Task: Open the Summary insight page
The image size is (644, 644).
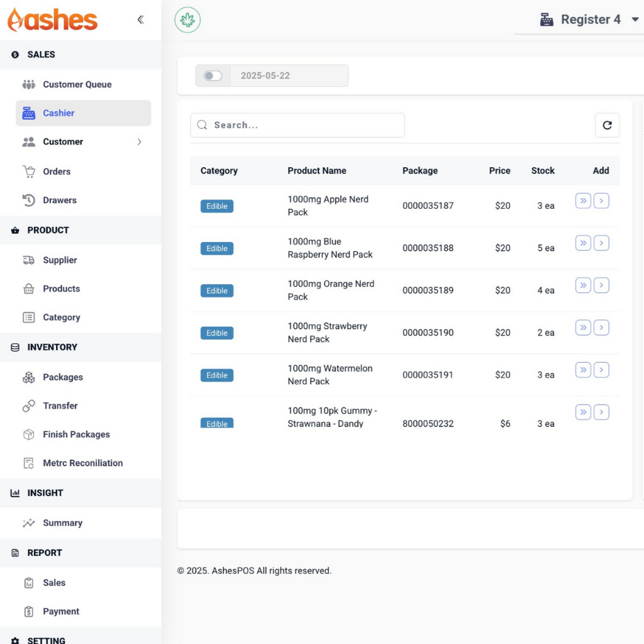Action: click(x=62, y=523)
